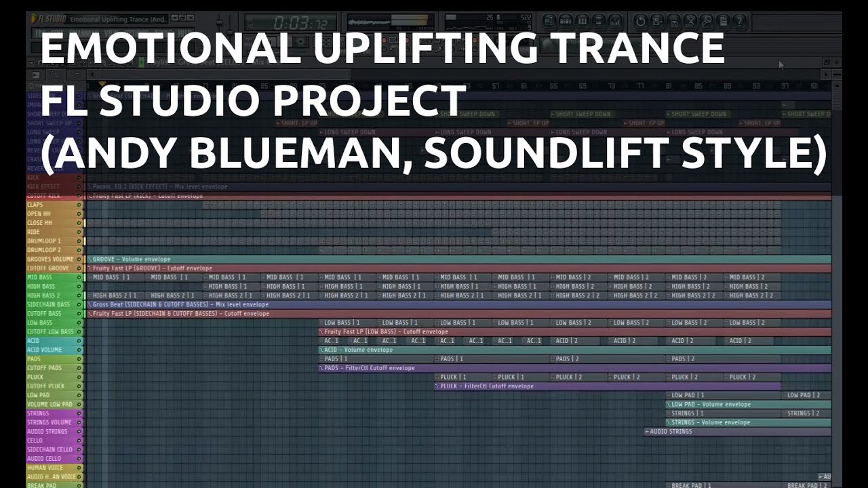Mute the SIDECHAIN BASS track
868x488 pixels.
[79, 304]
